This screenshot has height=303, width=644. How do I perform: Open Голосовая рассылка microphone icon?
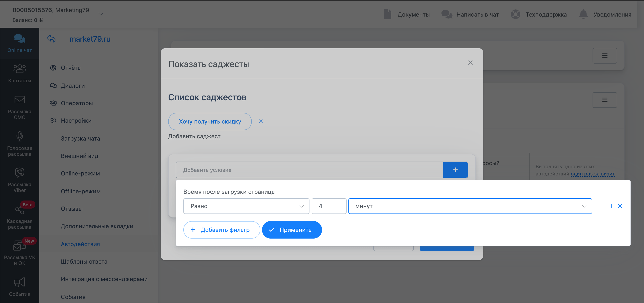pos(19,136)
